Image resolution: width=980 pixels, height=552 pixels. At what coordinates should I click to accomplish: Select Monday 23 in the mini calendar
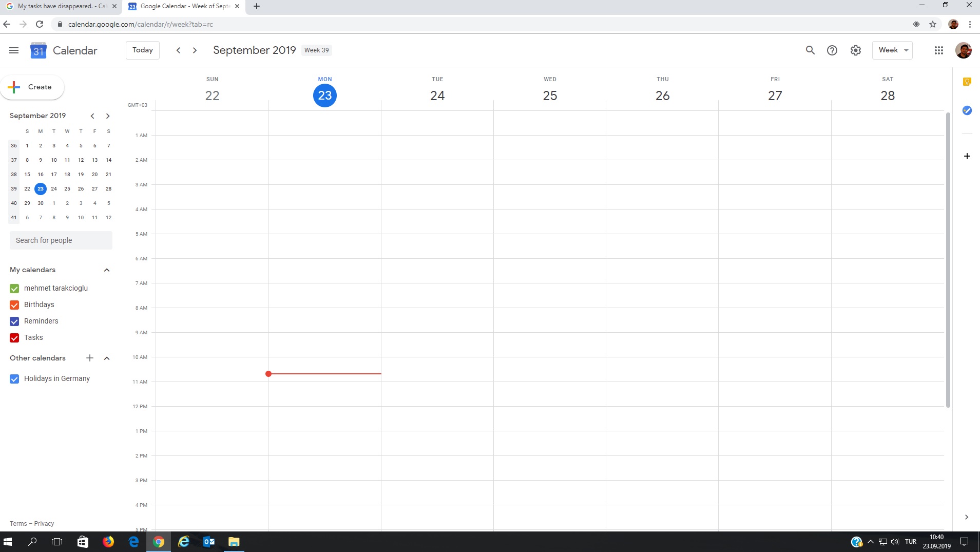(41, 188)
